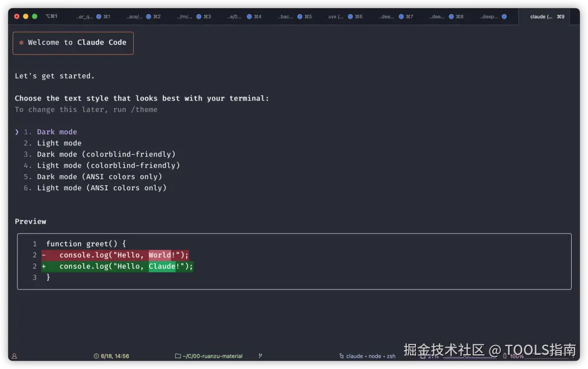Click the blue dot on uvx tab

[350, 16]
